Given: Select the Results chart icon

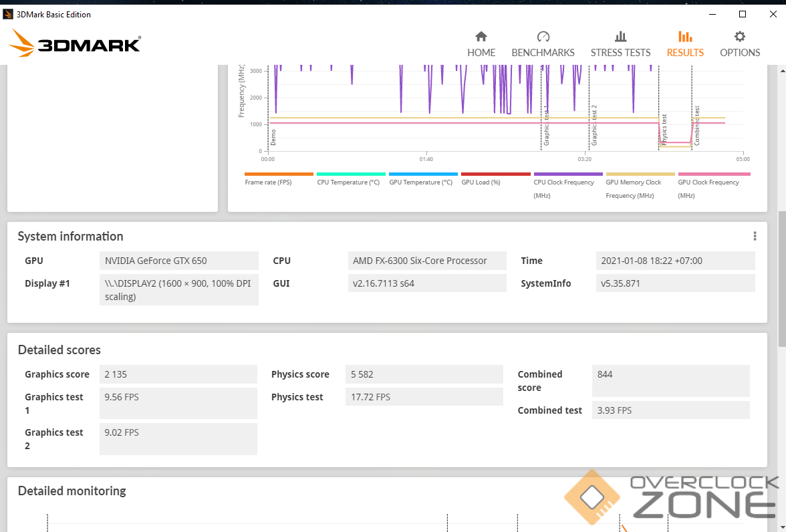Looking at the screenshot, I should coord(685,37).
